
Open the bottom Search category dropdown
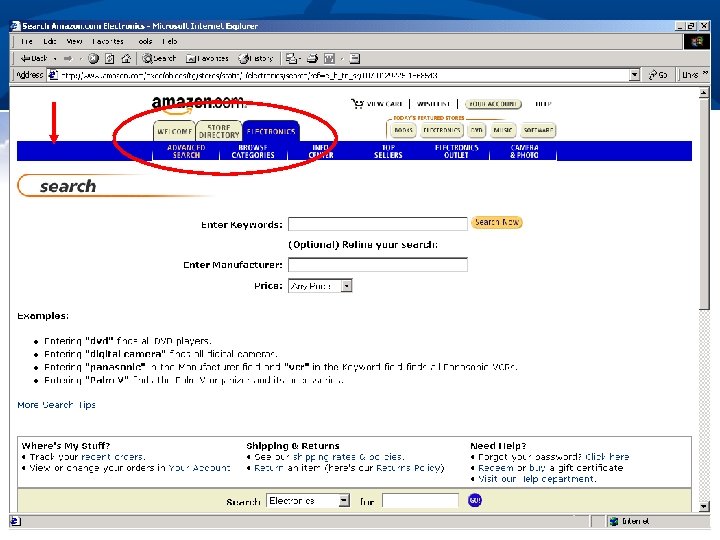tap(344, 501)
